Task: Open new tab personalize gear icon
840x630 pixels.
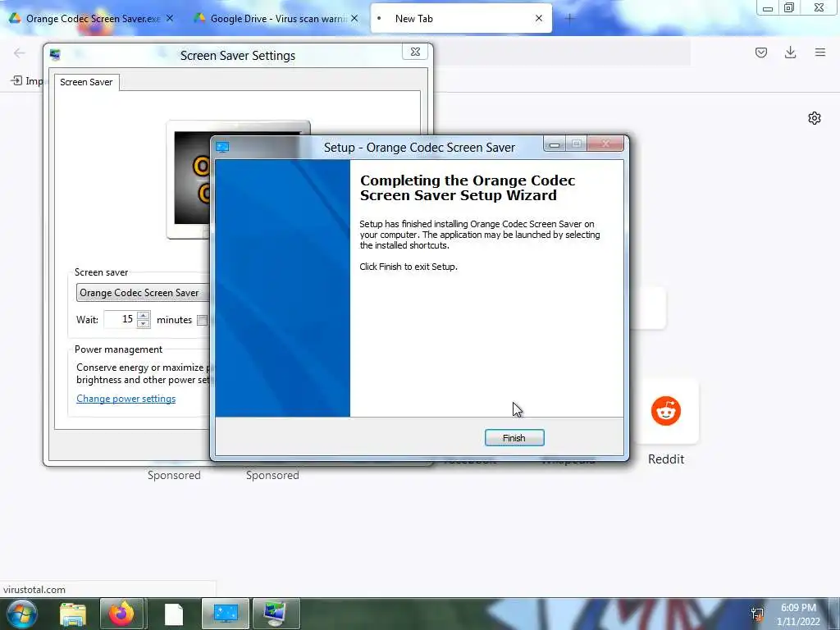Action: click(x=815, y=118)
